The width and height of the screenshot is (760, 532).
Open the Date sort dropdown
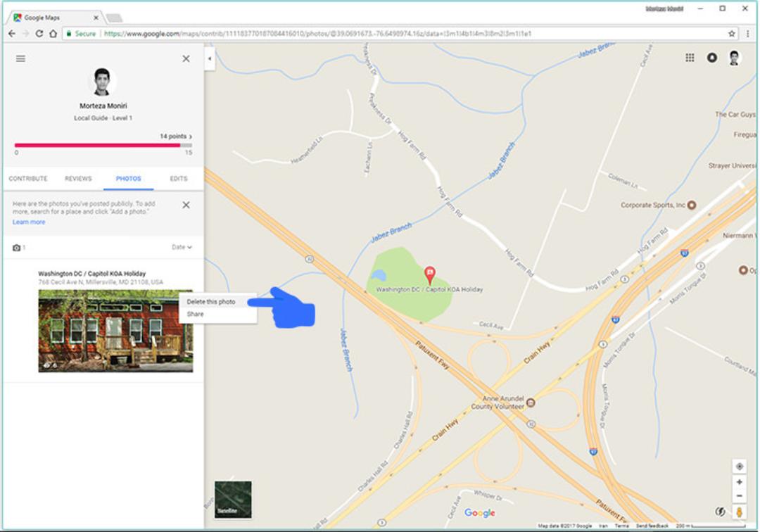tap(182, 247)
